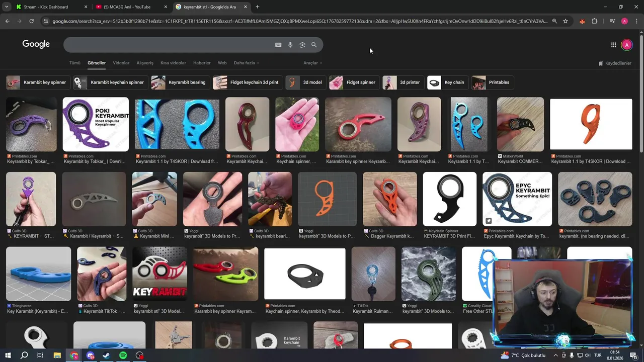
Task: Apply the Fidget keychain 3d print chip
Action: (247, 82)
